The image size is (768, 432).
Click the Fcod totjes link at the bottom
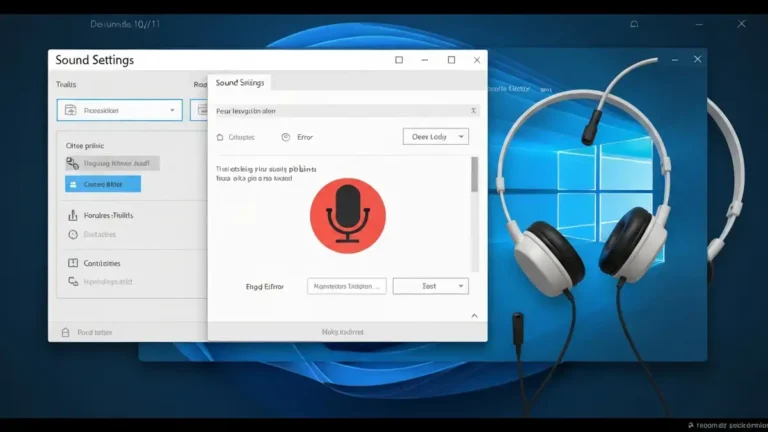tap(95, 332)
